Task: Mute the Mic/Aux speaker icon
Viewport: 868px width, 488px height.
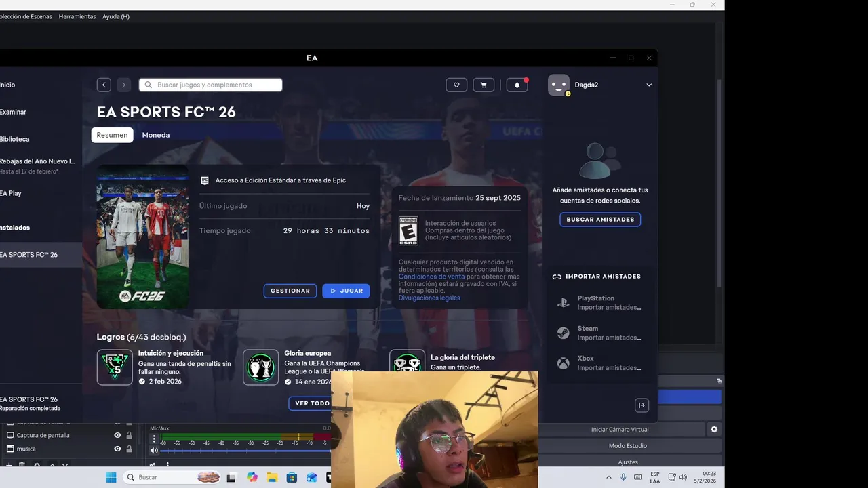Action: pos(154,451)
